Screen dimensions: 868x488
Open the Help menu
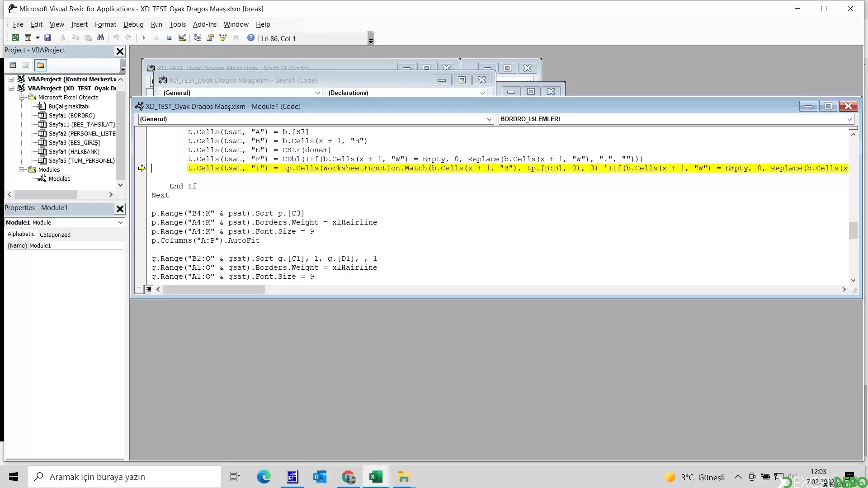pos(263,24)
